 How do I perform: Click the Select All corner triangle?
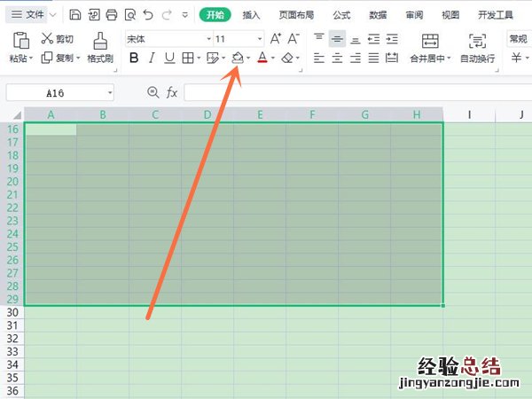17,115
